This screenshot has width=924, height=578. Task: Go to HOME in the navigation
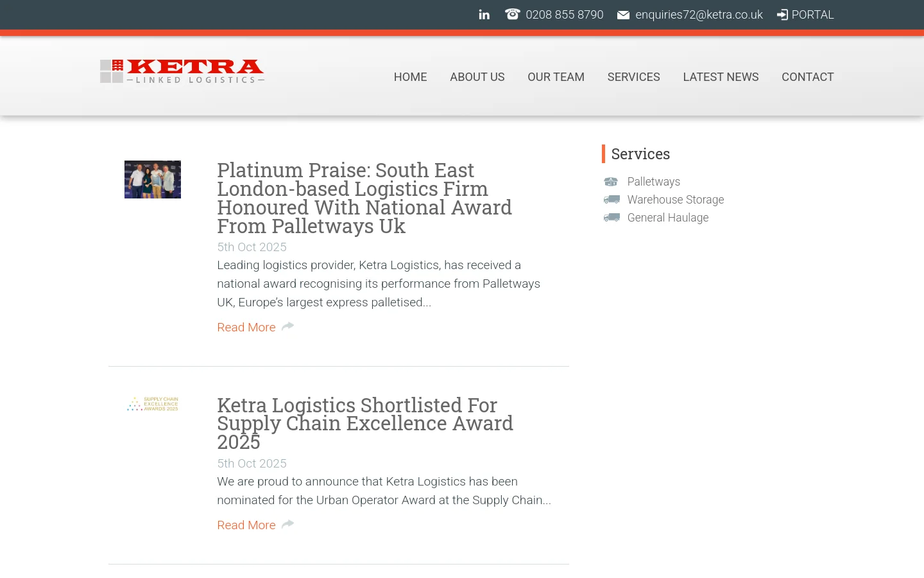(x=411, y=77)
